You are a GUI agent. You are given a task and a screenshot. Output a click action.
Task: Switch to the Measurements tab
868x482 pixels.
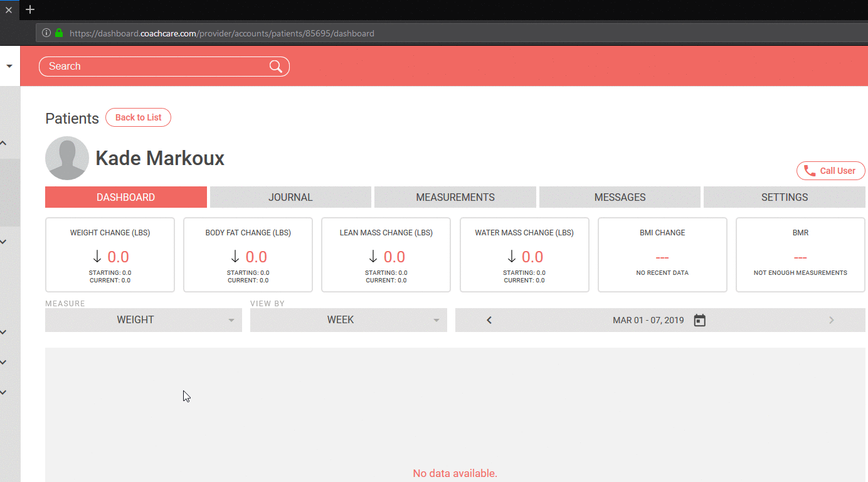(x=455, y=197)
